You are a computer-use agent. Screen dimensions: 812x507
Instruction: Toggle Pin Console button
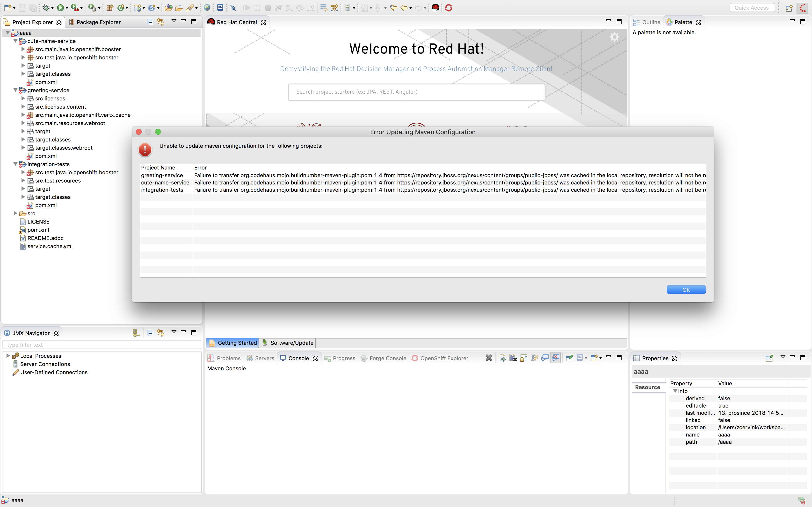pyautogui.click(x=569, y=358)
